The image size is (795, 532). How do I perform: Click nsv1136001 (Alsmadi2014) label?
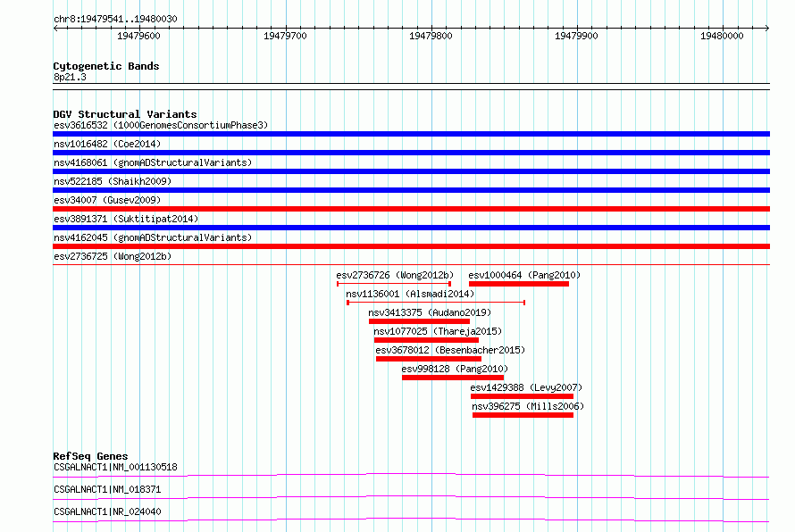[410, 294]
